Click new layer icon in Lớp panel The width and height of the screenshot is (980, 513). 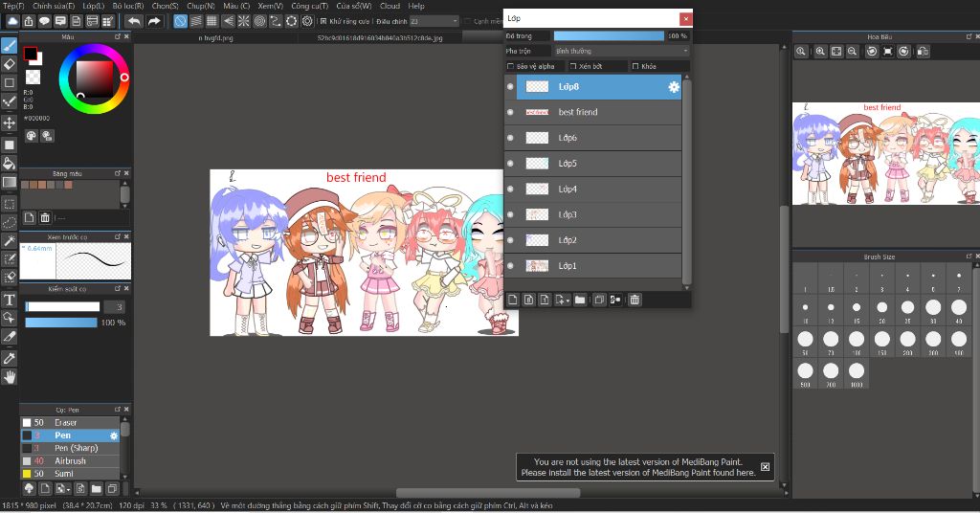(x=513, y=300)
